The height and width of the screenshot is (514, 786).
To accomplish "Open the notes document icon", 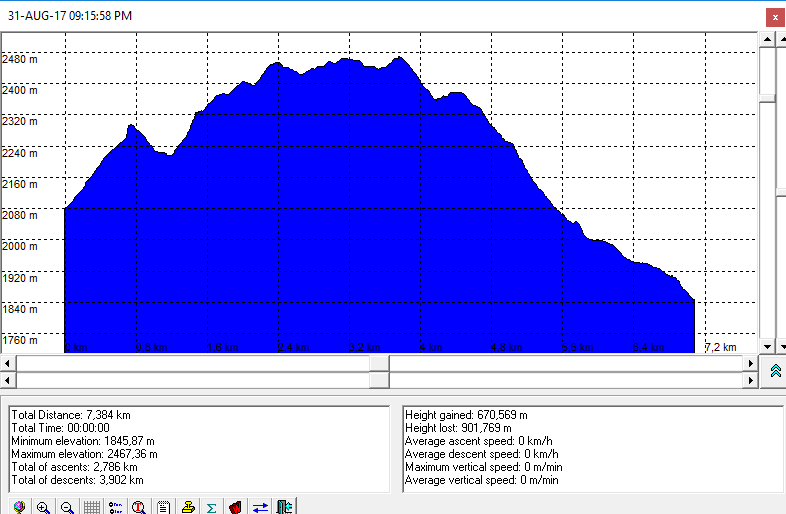I will point(163,507).
